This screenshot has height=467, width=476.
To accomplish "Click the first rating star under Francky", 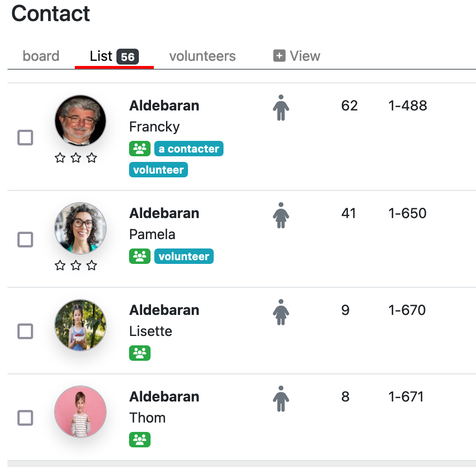I will [60, 158].
